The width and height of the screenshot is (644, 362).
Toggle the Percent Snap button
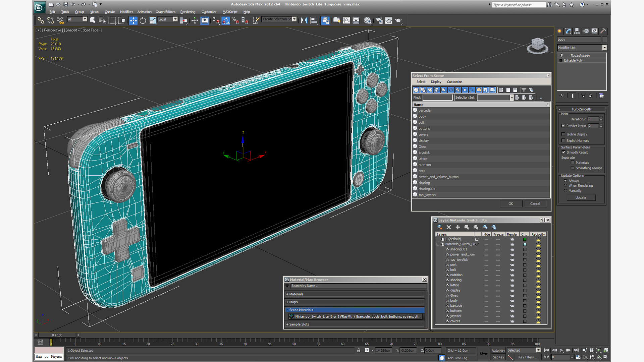[x=235, y=20]
